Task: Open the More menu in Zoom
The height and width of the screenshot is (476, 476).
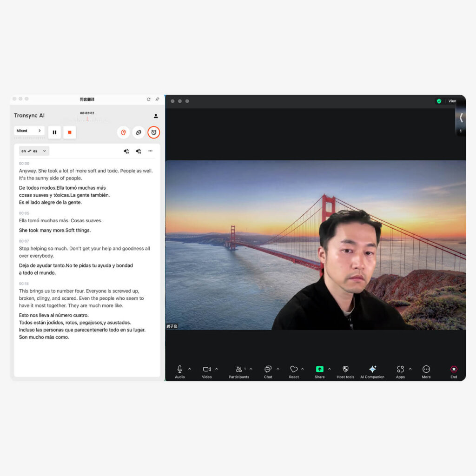Action: 426,370
